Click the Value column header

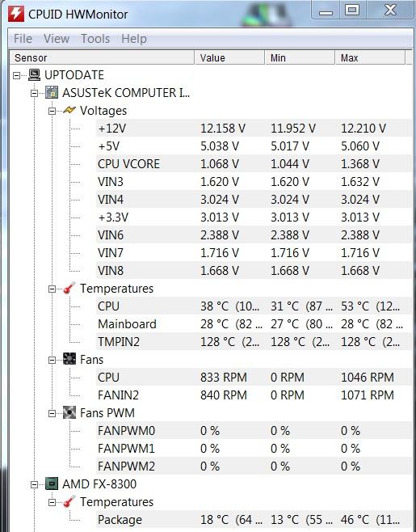pyautogui.click(x=229, y=57)
